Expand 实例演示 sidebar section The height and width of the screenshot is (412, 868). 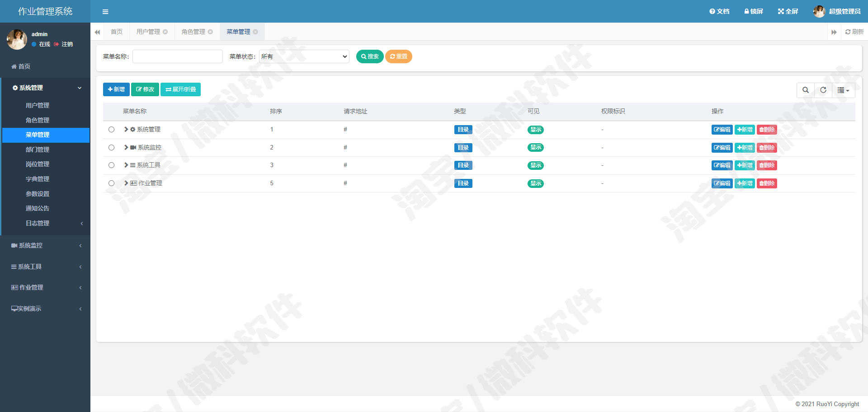(x=45, y=309)
